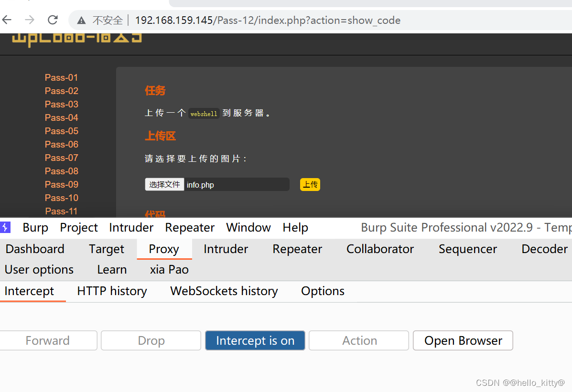Click the webshell code label
572x392 pixels.
(204, 114)
